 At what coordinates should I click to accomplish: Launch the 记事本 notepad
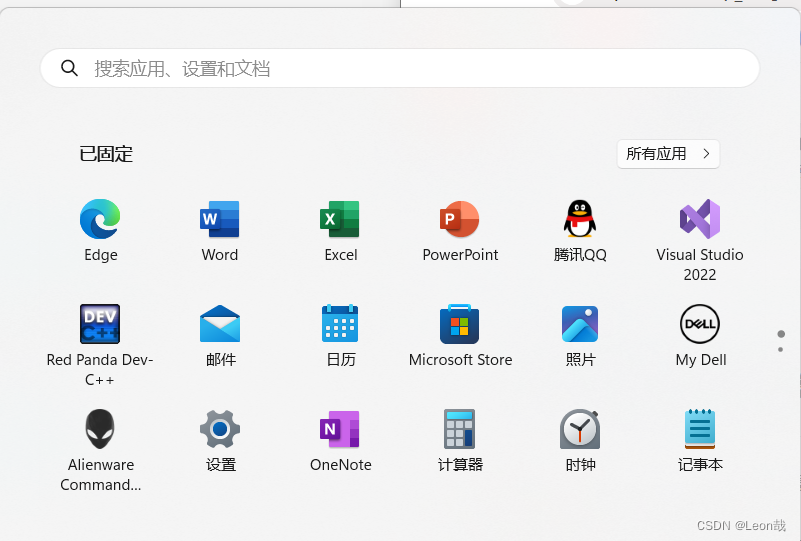pyautogui.click(x=700, y=429)
